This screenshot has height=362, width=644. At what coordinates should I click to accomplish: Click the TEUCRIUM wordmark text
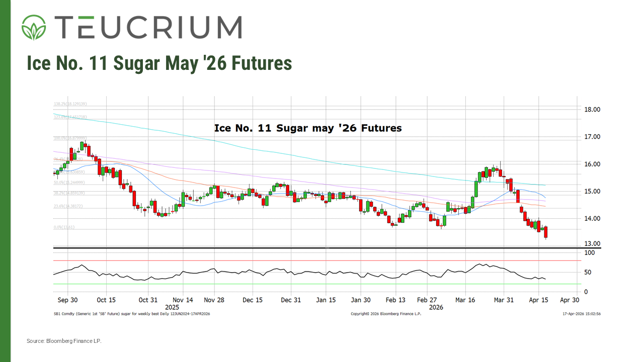coord(147,27)
